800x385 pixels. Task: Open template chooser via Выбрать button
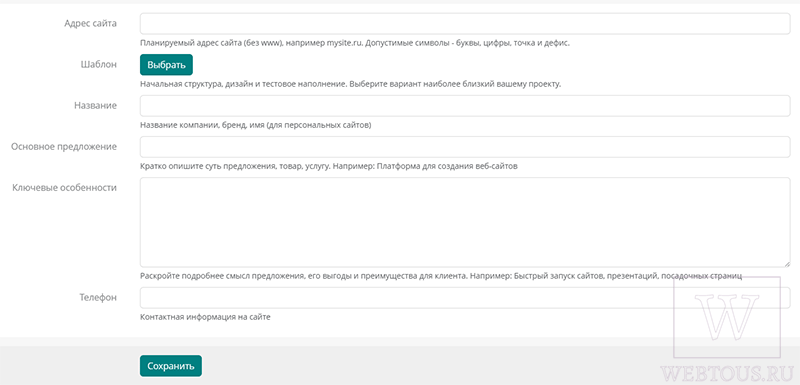pos(166,65)
